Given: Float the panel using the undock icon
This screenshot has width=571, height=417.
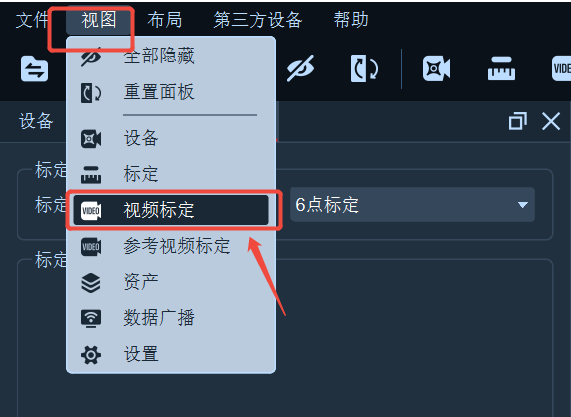Looking at the screenshot, I should (x=517, y=121).
